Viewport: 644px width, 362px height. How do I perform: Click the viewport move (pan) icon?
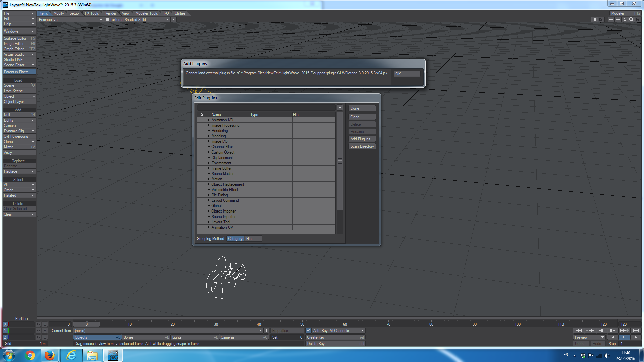pos(618,20)
